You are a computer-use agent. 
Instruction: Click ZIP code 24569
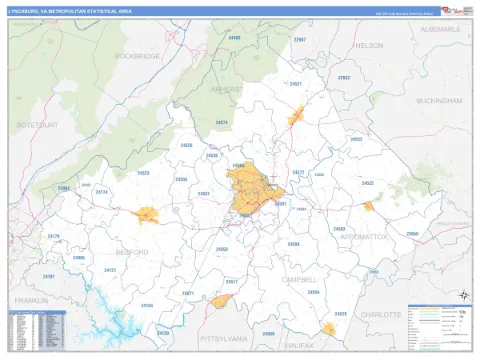(268, 334)
